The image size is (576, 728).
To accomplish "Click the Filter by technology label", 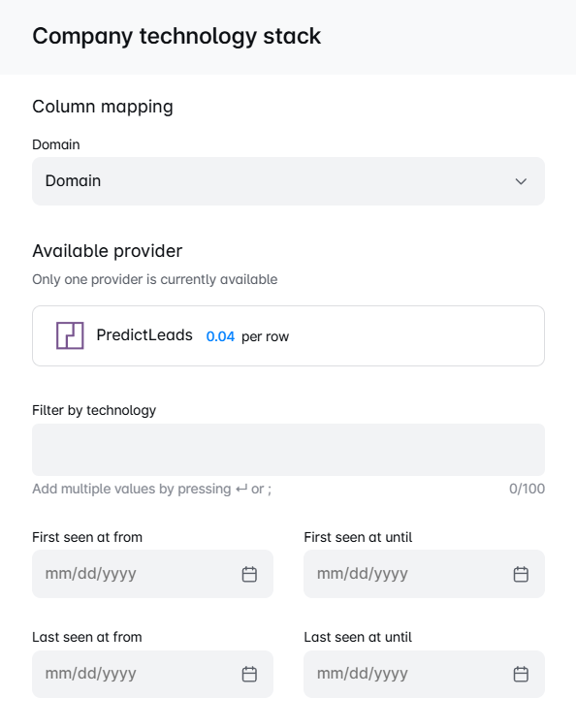I will point(94,410).
